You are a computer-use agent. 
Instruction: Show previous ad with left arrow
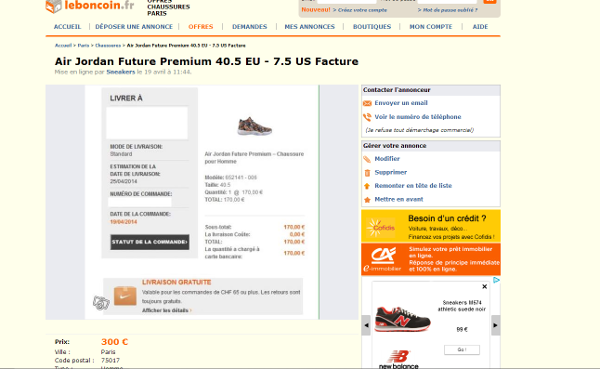[366, 325]
